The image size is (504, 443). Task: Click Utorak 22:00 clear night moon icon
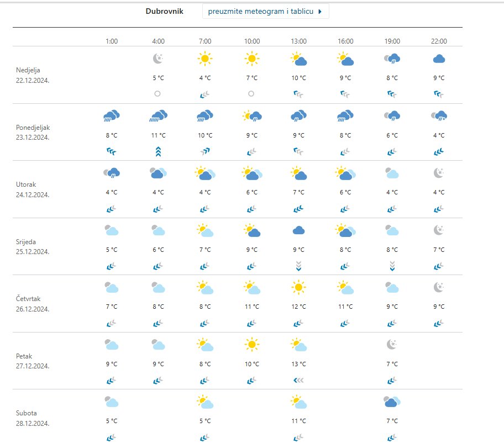(439, 173)
